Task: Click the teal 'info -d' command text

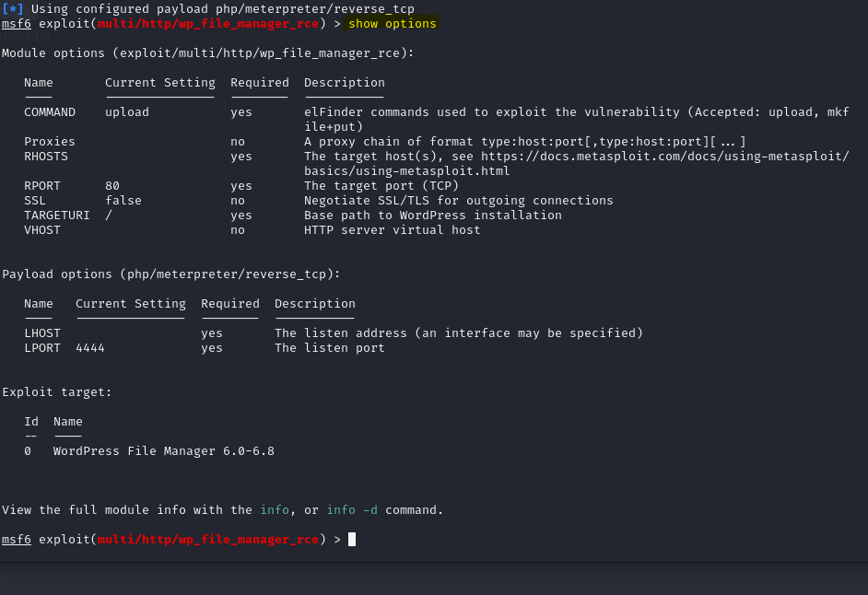Action: (352, 509)
